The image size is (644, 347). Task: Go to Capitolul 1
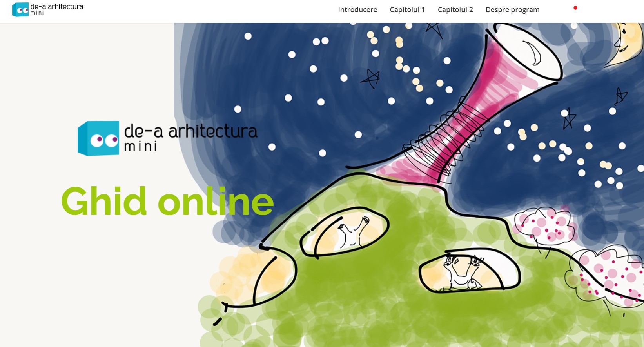[x=407, y=10]
